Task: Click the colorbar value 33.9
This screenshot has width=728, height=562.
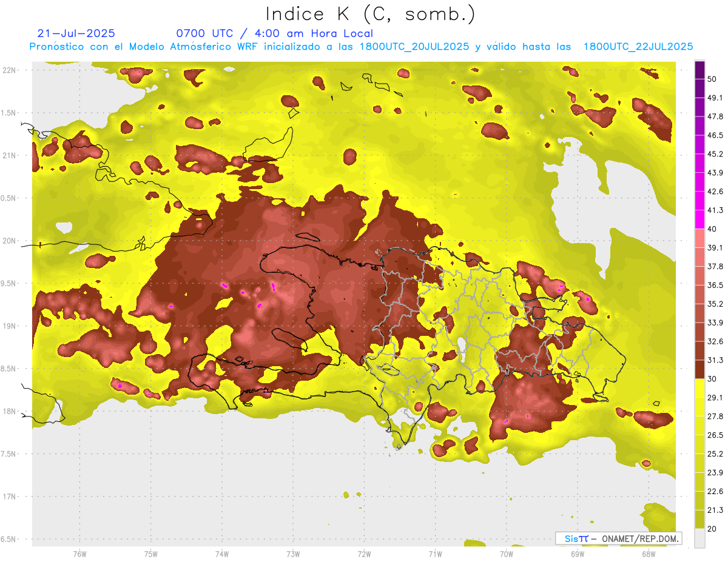Action: (x=715, y=323)
